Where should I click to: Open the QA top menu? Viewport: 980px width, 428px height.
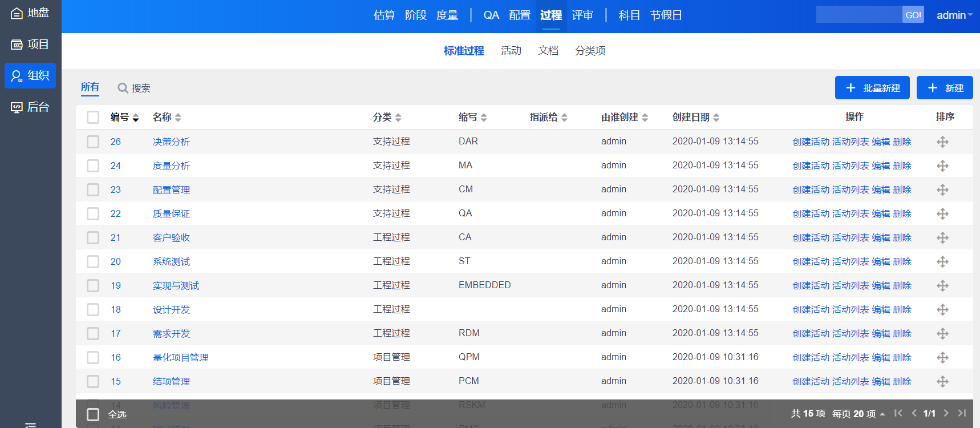(x=491, y=15)
